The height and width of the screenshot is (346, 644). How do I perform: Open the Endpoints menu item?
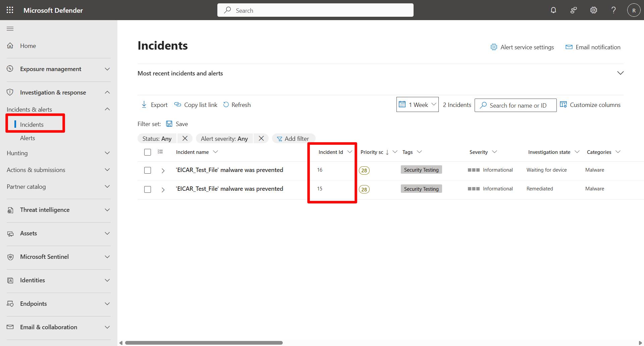pos(34,304)
